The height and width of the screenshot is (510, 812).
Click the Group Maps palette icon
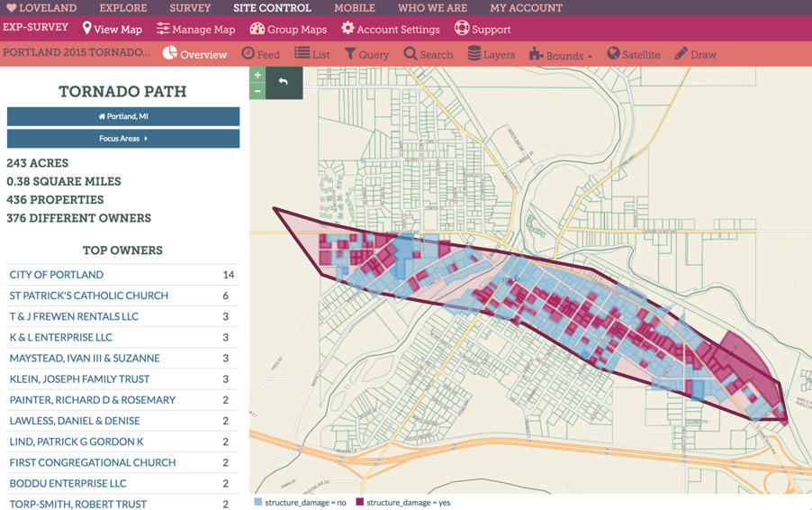coord(257,29)
